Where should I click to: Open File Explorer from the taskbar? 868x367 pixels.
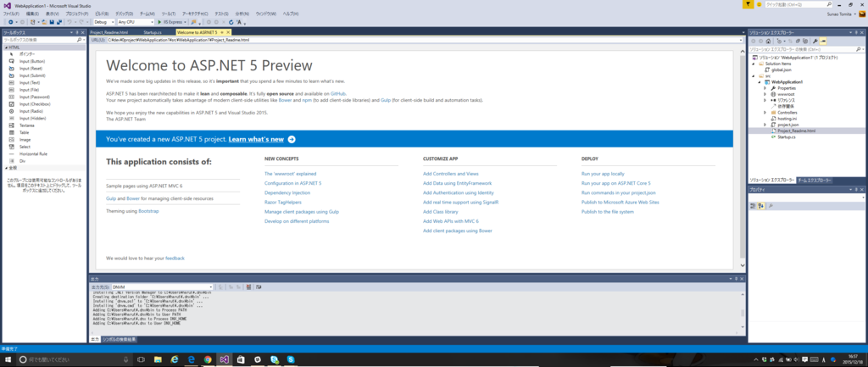point(157,359)
